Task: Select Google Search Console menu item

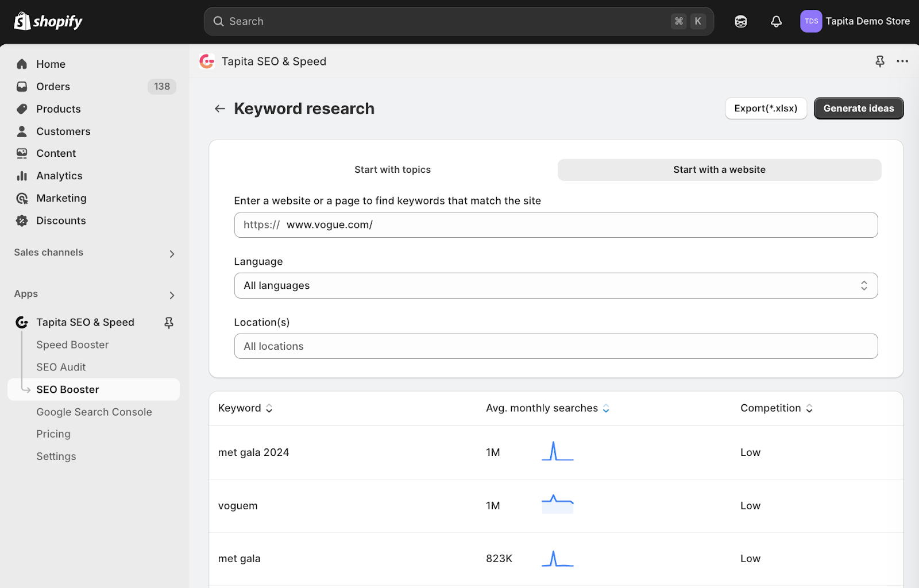Action: click(94, 412)
